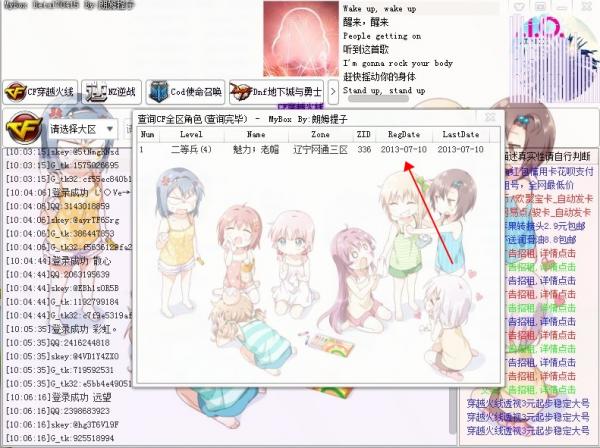Show more game tabs with right arrow
Image resolution: width=600 pixels, height=448 pixels.
tap(333, 92)
